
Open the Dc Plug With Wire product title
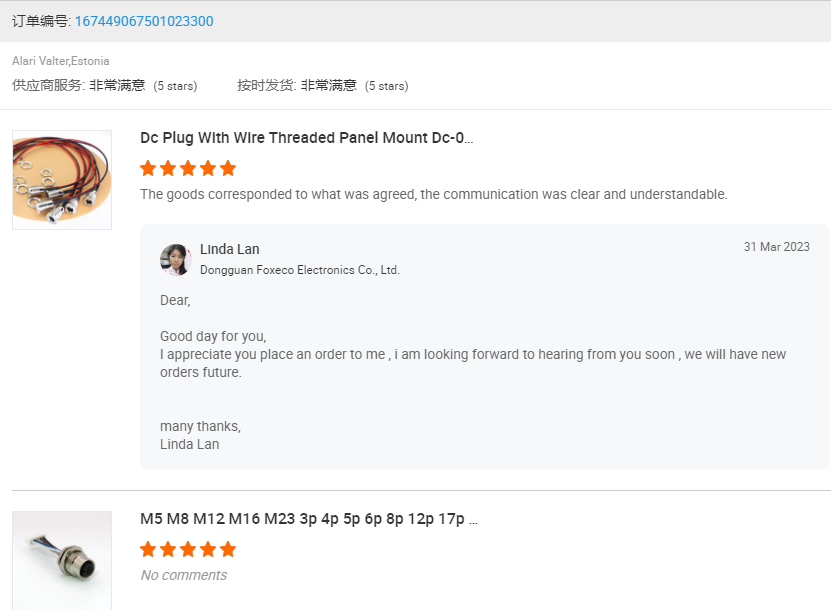coord(306,138)
